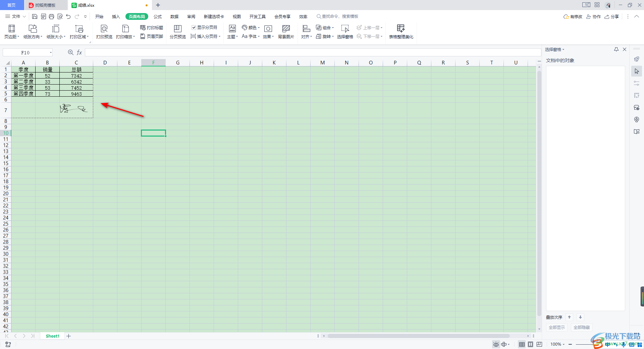
Task: Select column header F
Action: click(153, 63)
